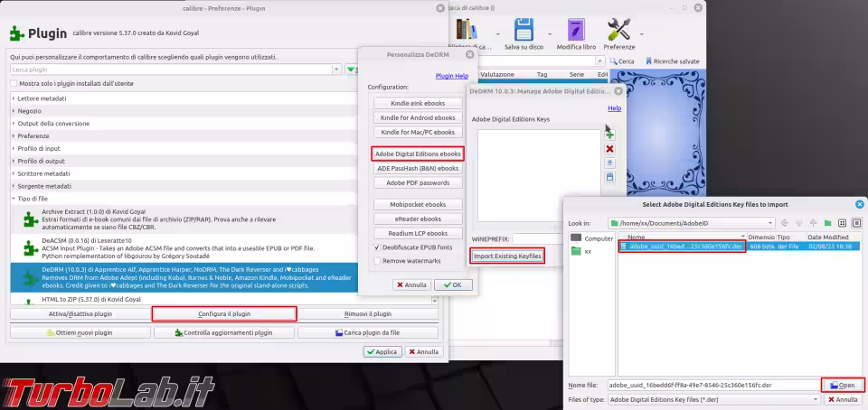
Task: Click the Nome file input field
Action: point(713,385)
